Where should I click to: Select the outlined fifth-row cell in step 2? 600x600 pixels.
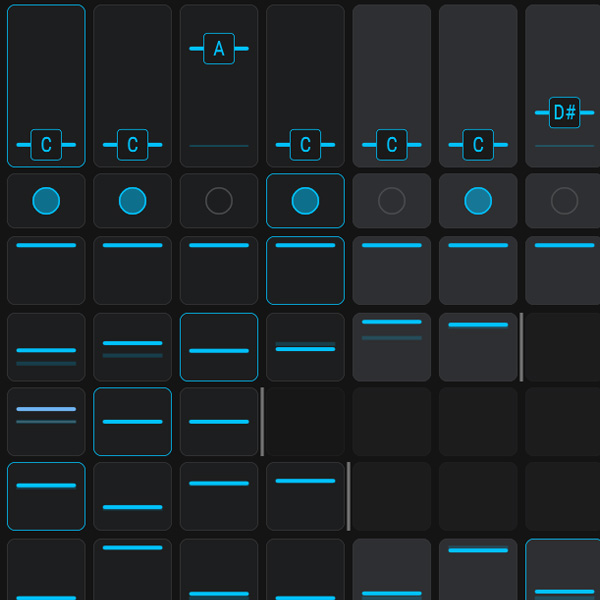coord(132,421)
